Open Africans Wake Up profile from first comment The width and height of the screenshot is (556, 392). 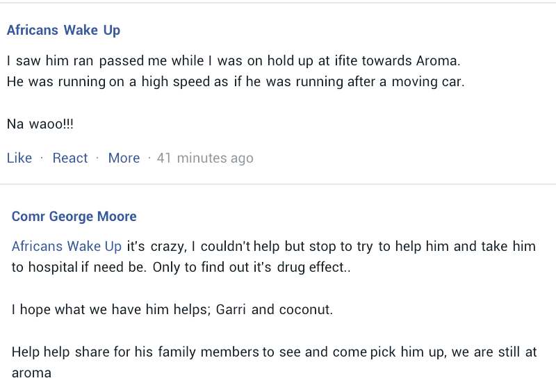(x=63, y=30)
